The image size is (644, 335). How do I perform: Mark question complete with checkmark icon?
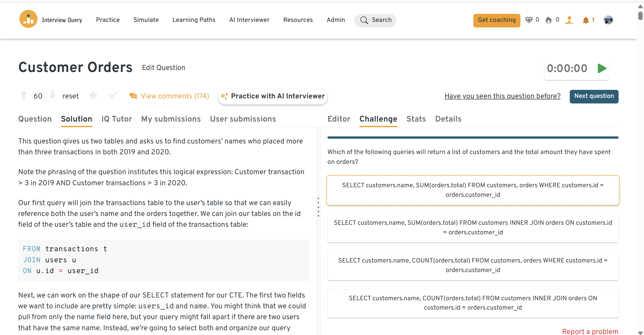(x=113, y=95)
